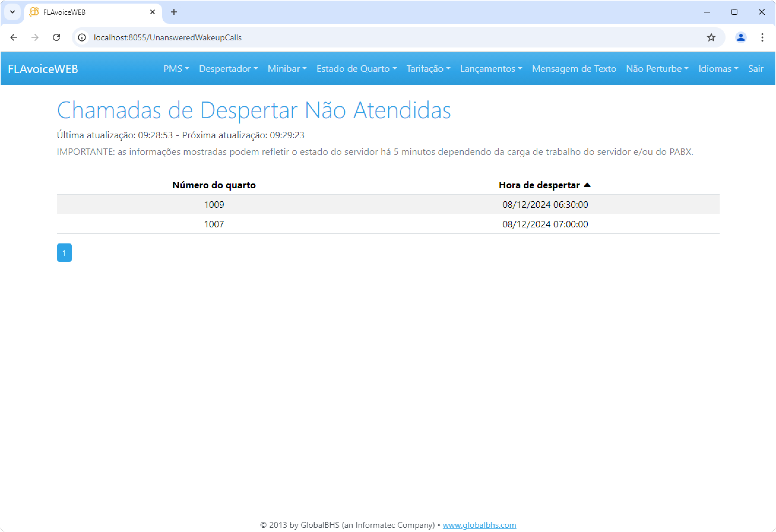Expand the Despertador dropdown menu
This screenshot has height=532, width=776.
[228, 69]
